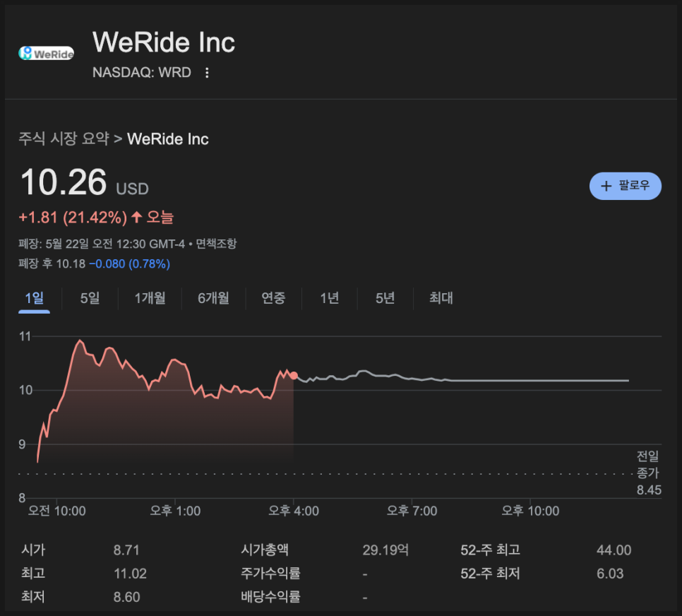Image resolution: width=682 pixels, height=616 pixels.
Task: Click the red closing-price dot on chart
Action: [294, 375]
